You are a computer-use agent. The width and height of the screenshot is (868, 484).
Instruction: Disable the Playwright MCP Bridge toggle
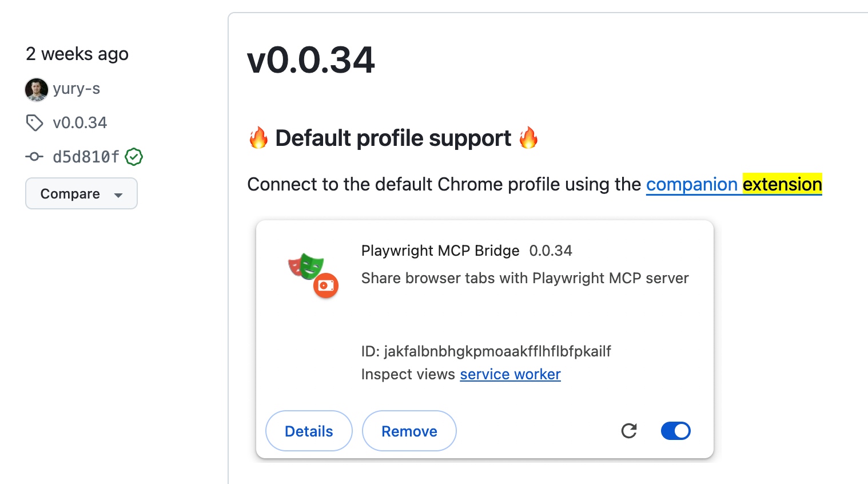pyautogui.click(x=675, y=431)
